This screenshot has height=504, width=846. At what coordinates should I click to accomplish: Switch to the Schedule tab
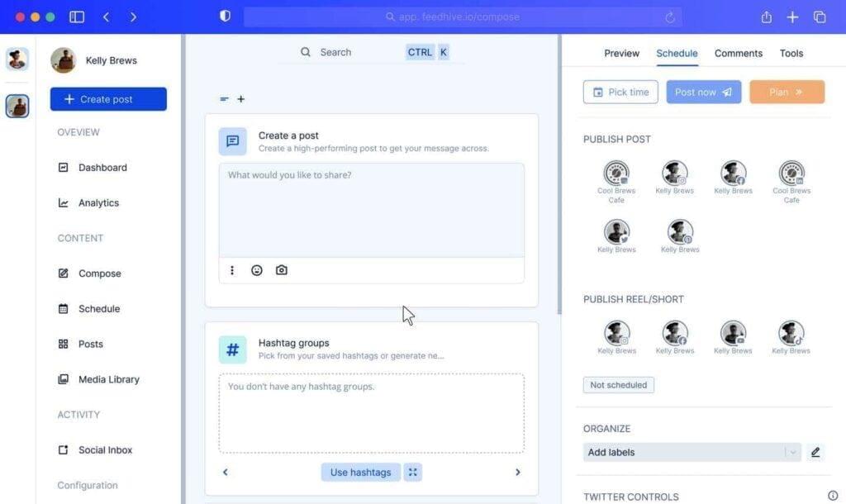point(677,53)
